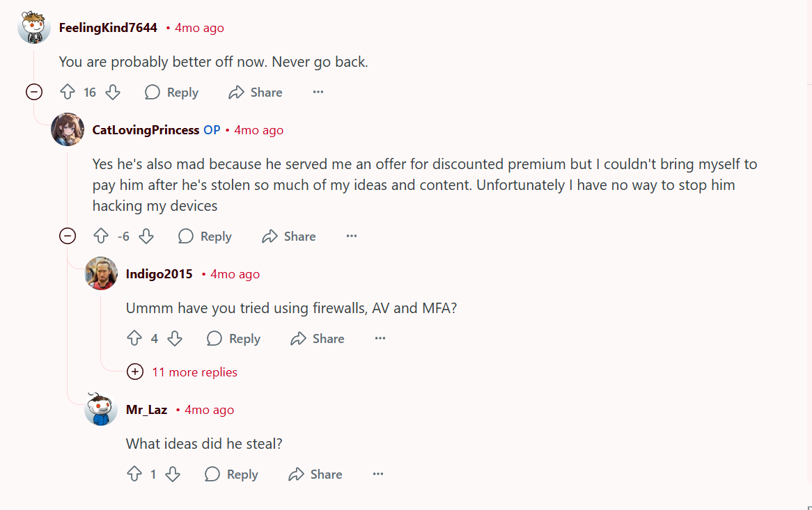812x510 pixels.
Task: Downvote Mr_Laz's comment
Action: pyautogui.click(x=173, y=475)
